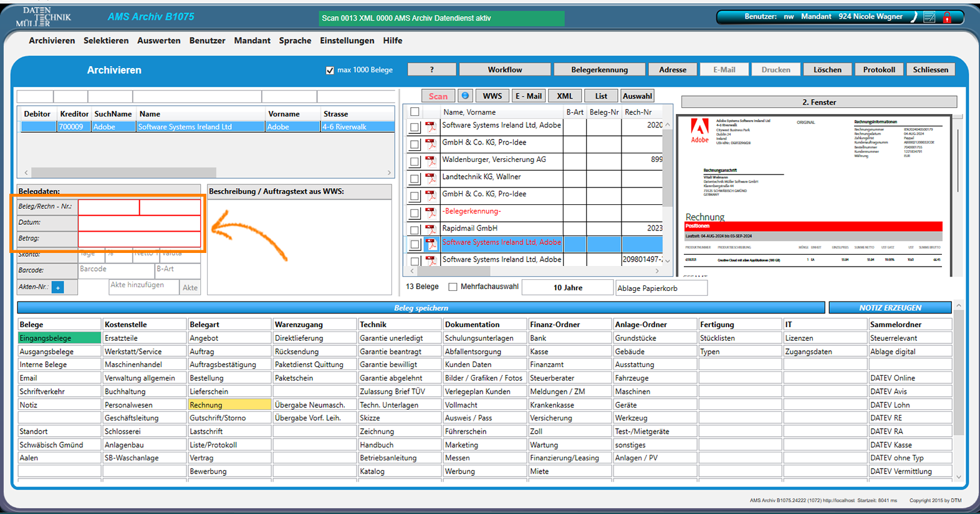Enable the Mehrfachauswahl checkbox
This screenshot has height=514, width=980.
coord(453,287)
